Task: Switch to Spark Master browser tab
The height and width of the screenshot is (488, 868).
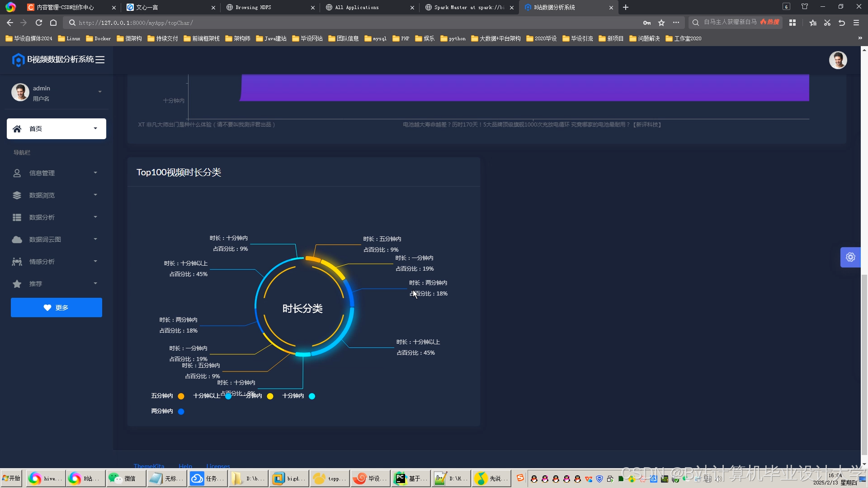Action: coord(468,7)
